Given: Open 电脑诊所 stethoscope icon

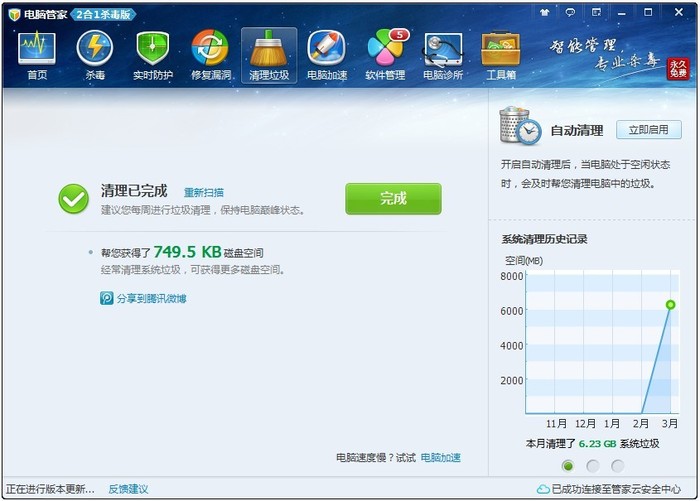Looking at the screenshot, I should [443, 54].
